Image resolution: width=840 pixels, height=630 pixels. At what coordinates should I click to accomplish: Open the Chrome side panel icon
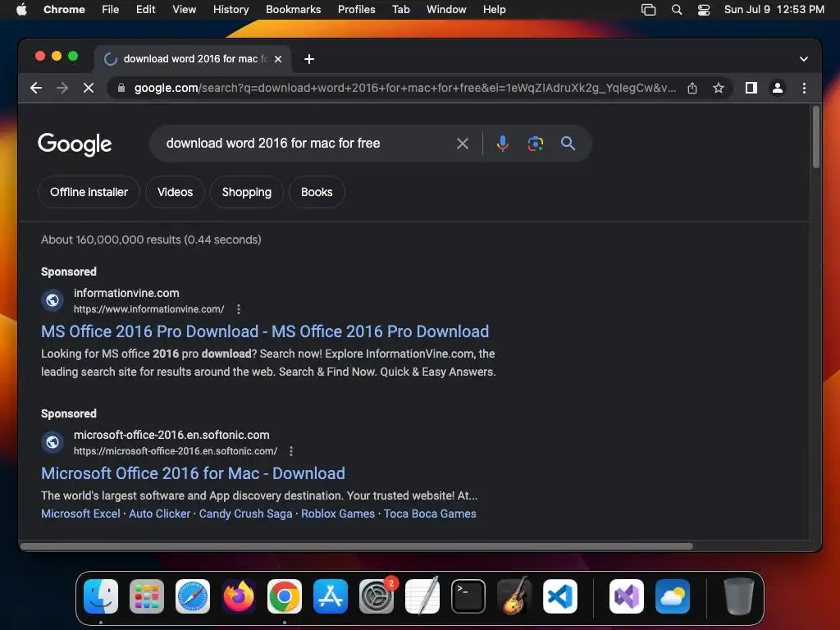[751, 88]
